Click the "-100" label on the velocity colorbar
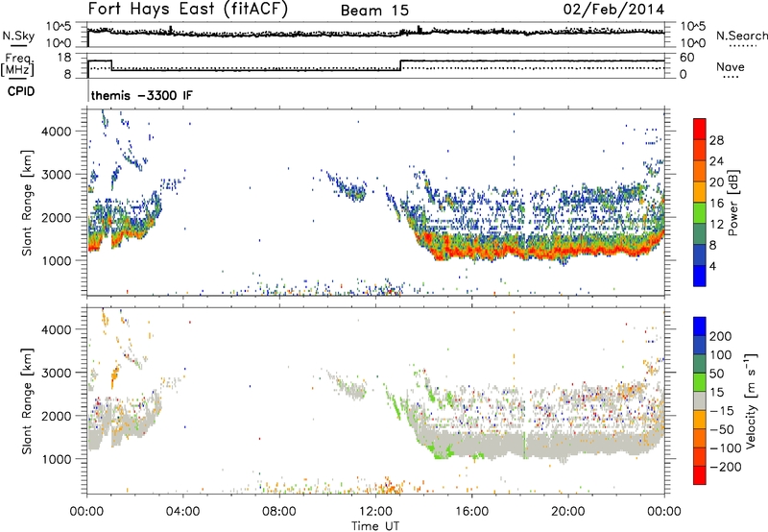Image resolution: width=768 pixels, height=532 pixels. coord(726,447)
